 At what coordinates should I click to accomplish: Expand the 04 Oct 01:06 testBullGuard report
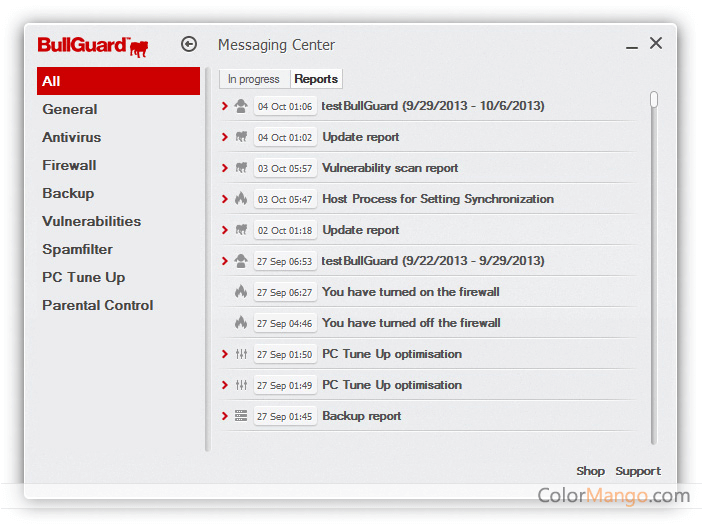click(225, 106)
